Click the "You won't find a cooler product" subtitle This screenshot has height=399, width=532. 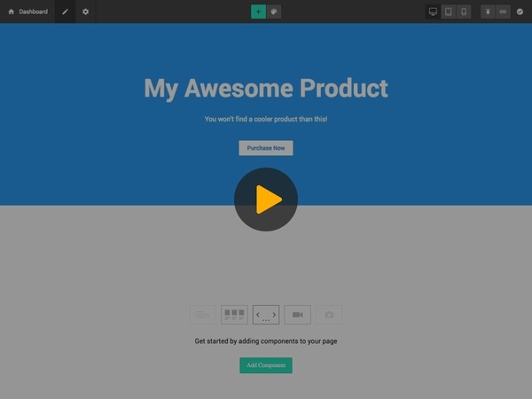click(x=266, y=119)
